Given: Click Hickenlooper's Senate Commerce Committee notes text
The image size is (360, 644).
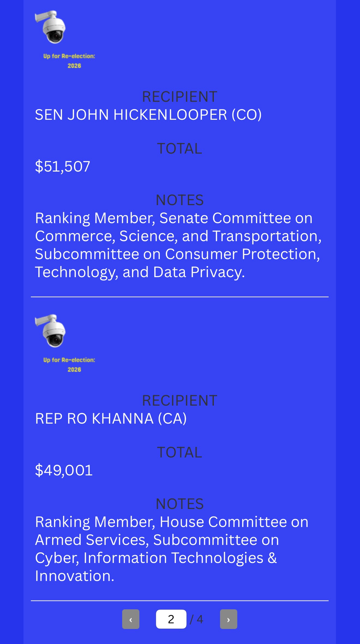Looking at the screenshot, I should click(178, 245).
